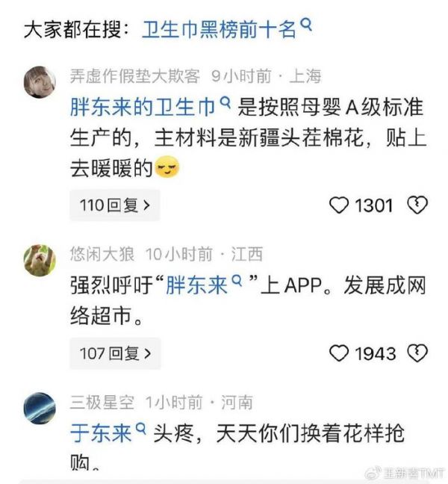Expand 107回复 replies
Screen dimensions: 448x484
[116, 353]
